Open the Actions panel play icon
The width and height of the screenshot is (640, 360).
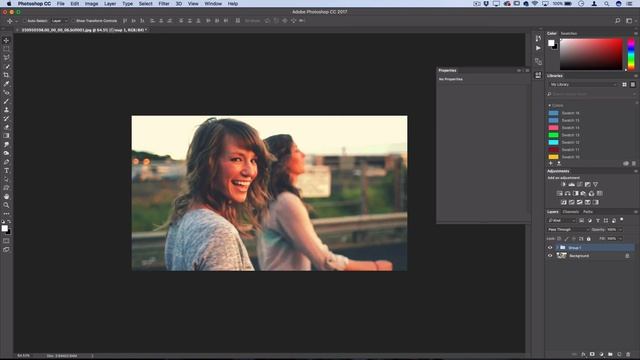pos(538,48)
